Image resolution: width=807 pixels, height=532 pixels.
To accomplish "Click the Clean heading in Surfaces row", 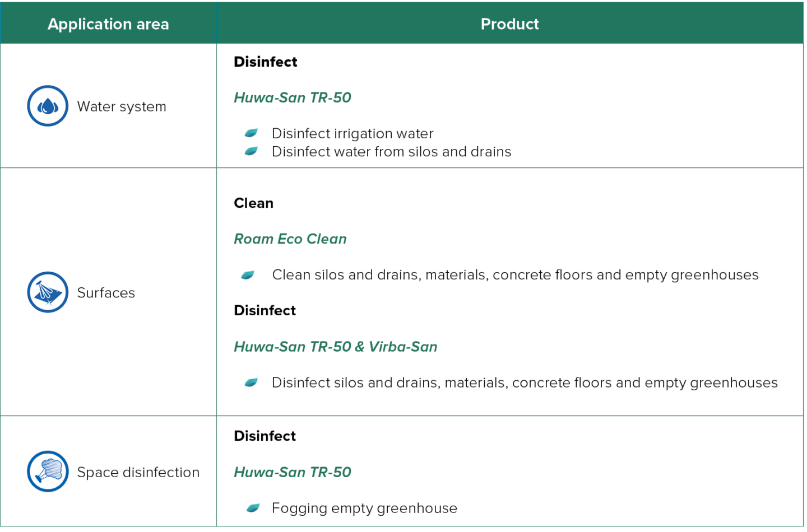I will (x=254, y=203).
